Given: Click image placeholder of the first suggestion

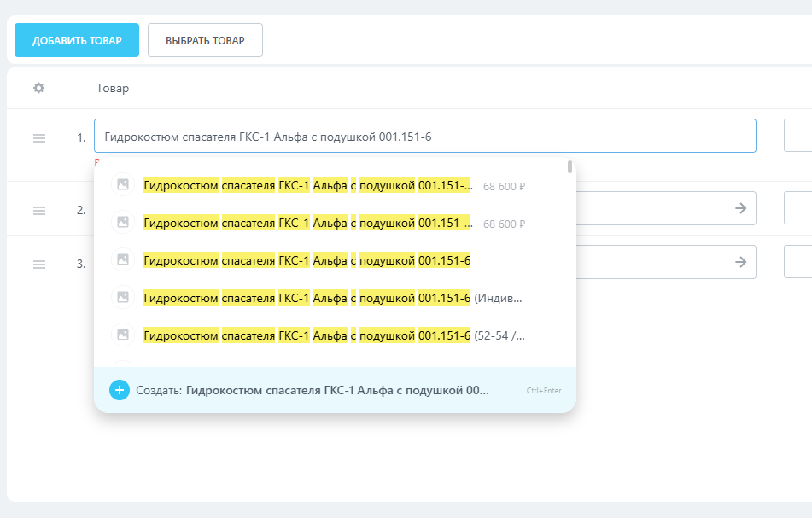Looking at the screenshot, I should (123, 184).
